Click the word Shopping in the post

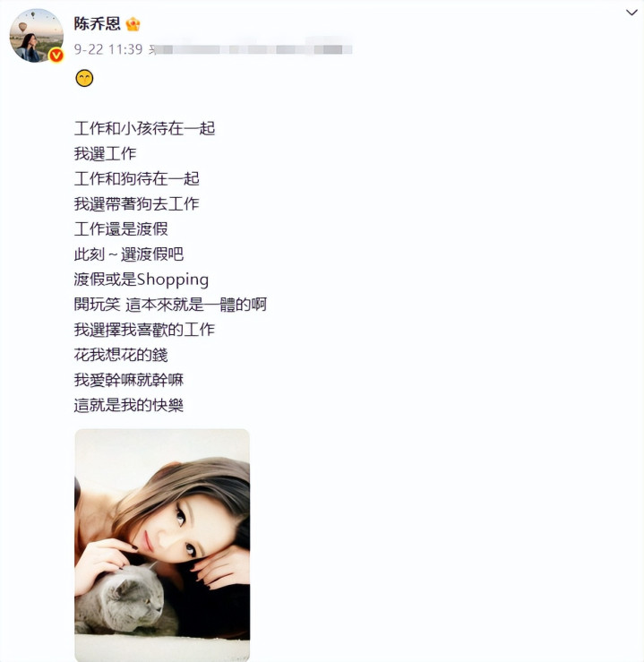pyautogui.click(x=173, y=279)
